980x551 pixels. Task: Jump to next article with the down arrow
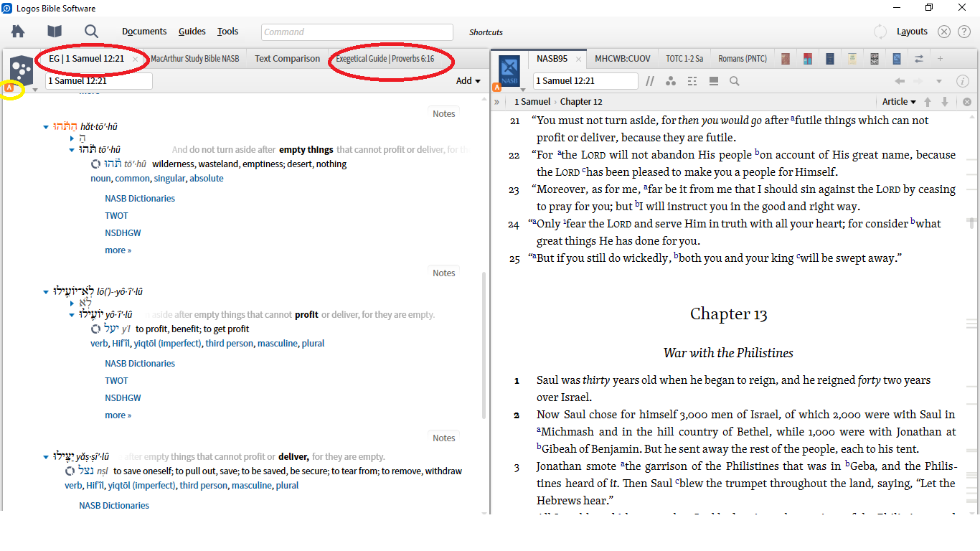(945, 102)
